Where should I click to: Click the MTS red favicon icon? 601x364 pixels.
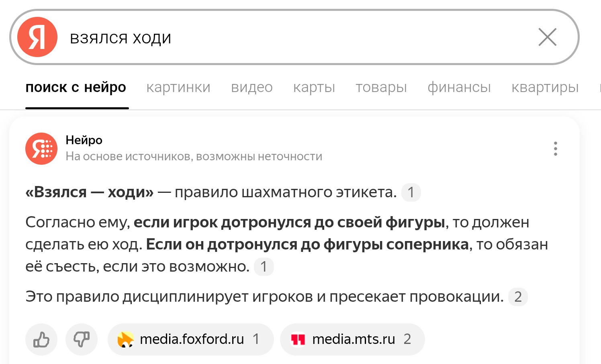(x=298, y=340)
